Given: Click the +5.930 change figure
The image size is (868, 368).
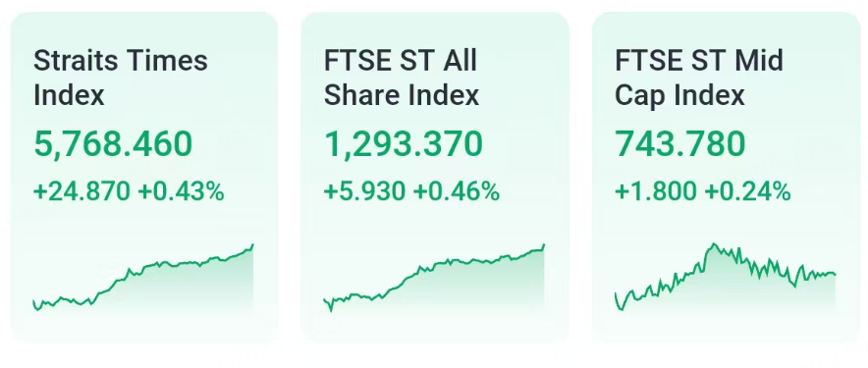Looking at the screenshot, I should pyautogui.click(x=365, y=192).
